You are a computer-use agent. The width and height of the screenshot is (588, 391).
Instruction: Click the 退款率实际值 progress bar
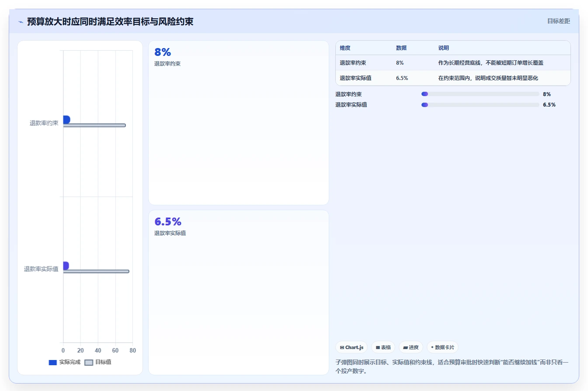[480, 105]
